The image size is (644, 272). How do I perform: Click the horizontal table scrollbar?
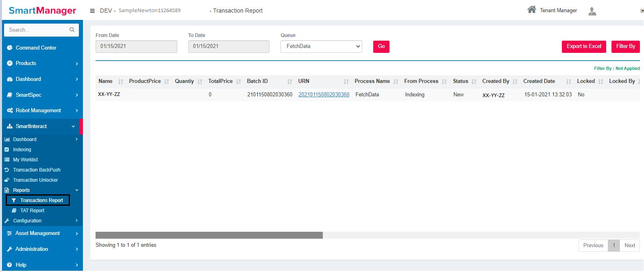pos(209,235)
